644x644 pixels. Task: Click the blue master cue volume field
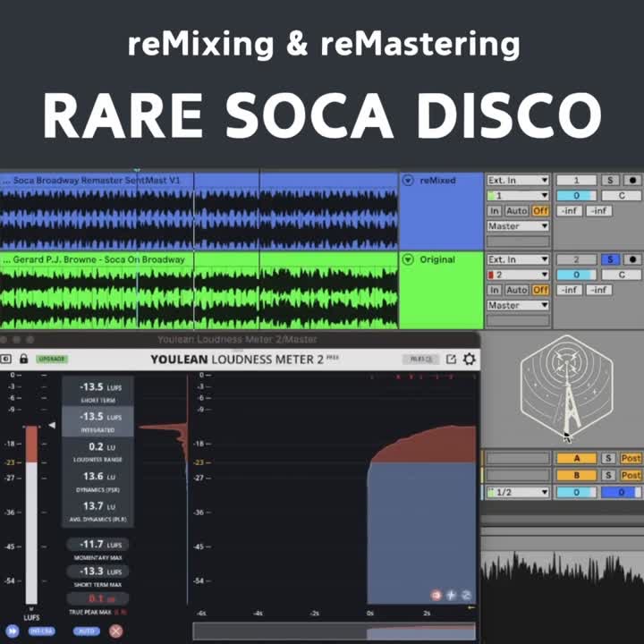(x=622, y=492)
